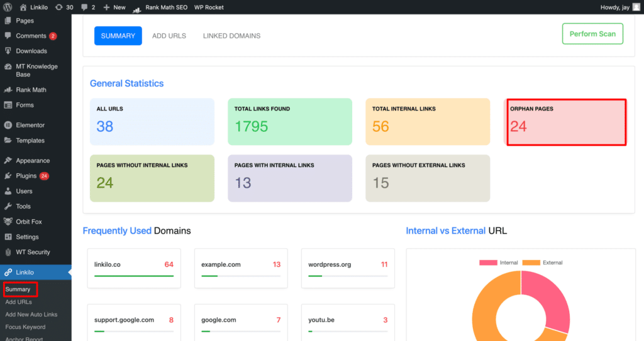The height and width of the screenshot is (341, 644).
Task: Click the Settings sidebar icon
Action: [x=8, y=237]
